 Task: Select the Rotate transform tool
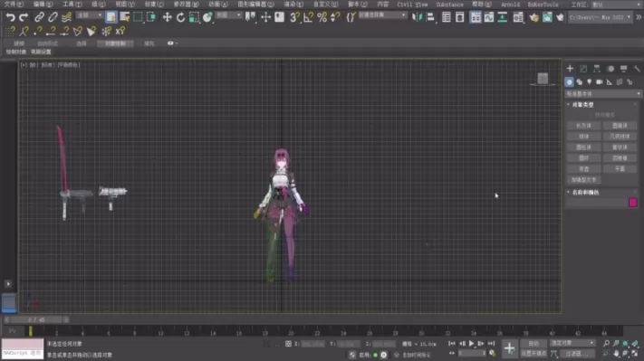tap(180, 17)
